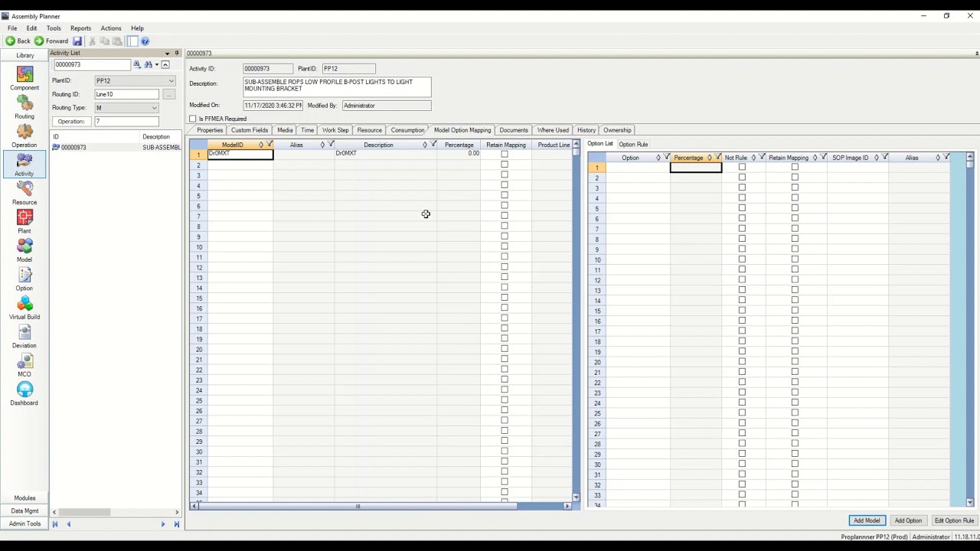Click the Activity List search input field

click(91, 65)
